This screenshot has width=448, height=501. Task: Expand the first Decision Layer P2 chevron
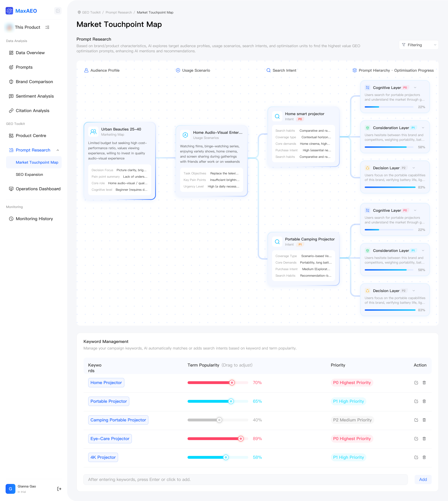(x=413, y=168)
